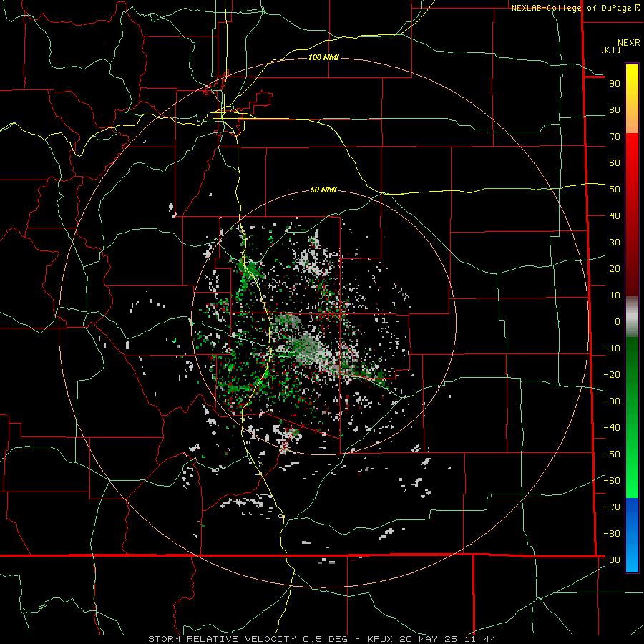The image size is (644, 644).
Task: Click the 80 value on velocity scale
Action: 615,109
